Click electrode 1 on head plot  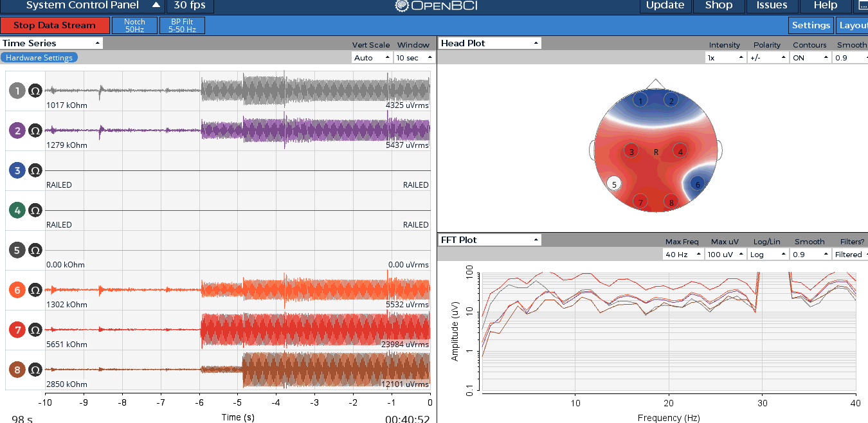click(x=640, y=100)
